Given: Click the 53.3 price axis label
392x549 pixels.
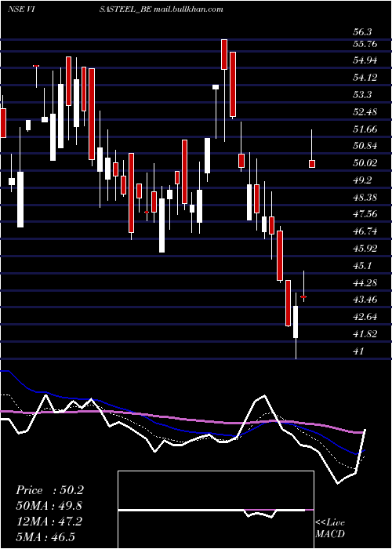Looking at the screenshot, I should (362, 95).
